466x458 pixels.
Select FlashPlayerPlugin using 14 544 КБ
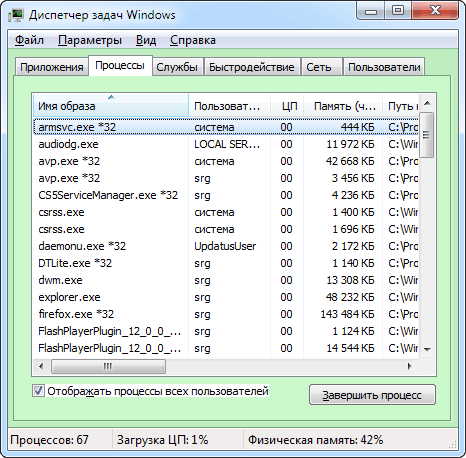tap(226, 348)
